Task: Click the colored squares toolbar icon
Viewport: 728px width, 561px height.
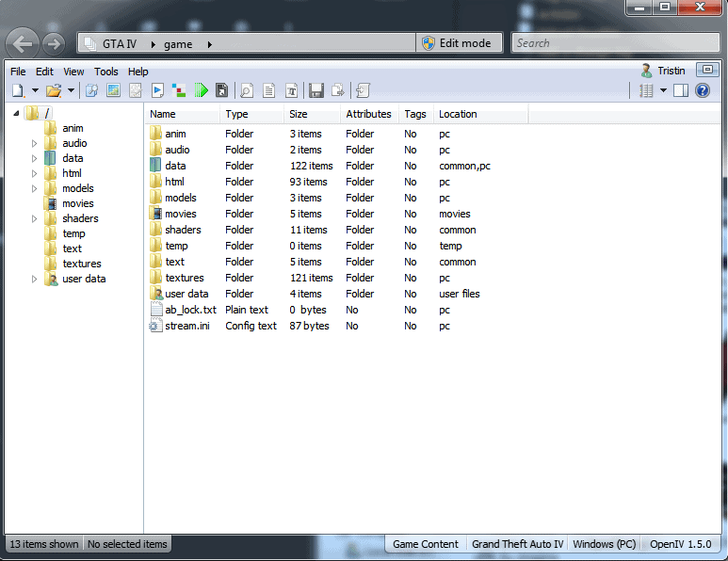Action: coord(179,90)
